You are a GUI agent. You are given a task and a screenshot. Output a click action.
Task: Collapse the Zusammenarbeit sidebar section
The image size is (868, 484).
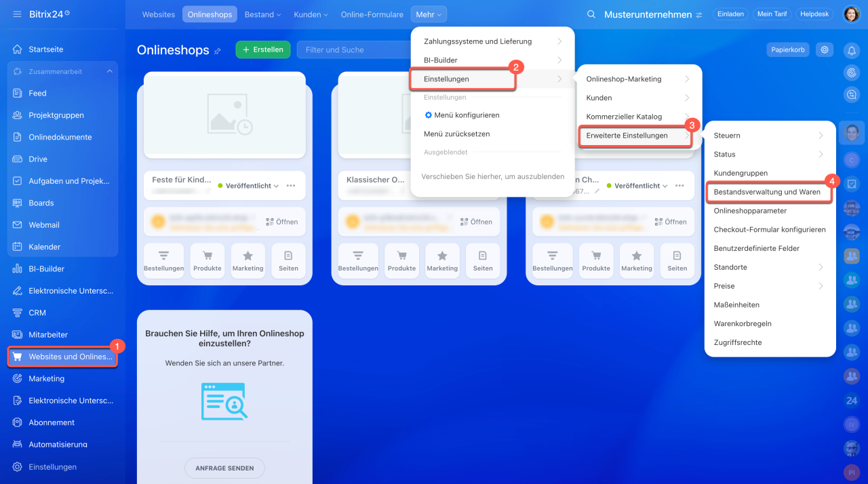(110, 72)
